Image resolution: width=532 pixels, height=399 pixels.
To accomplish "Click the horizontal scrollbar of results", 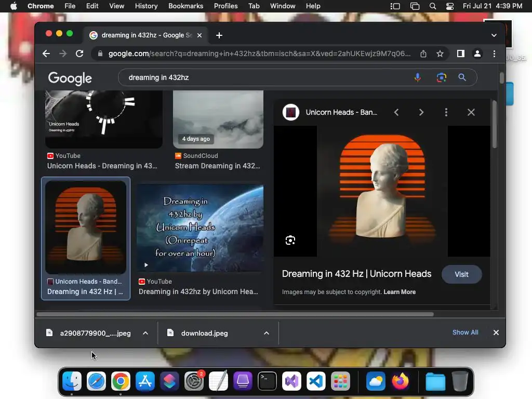I will coord(235,314).
